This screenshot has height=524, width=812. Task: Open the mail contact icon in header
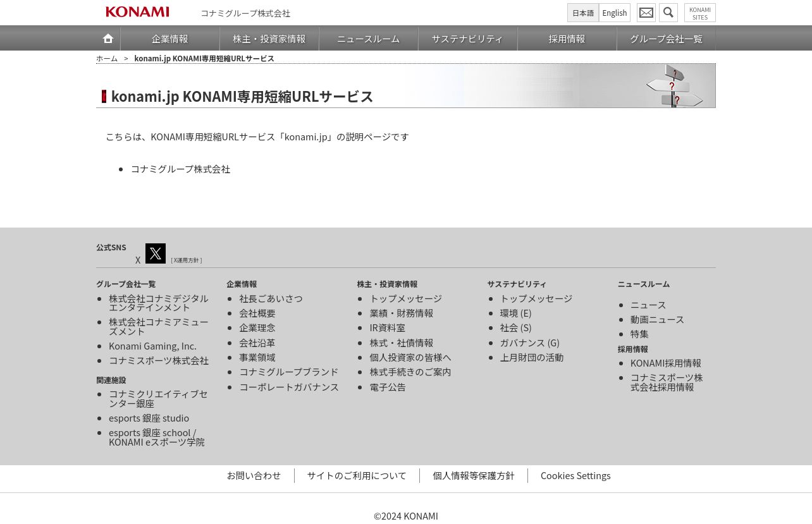pos(646,13)
